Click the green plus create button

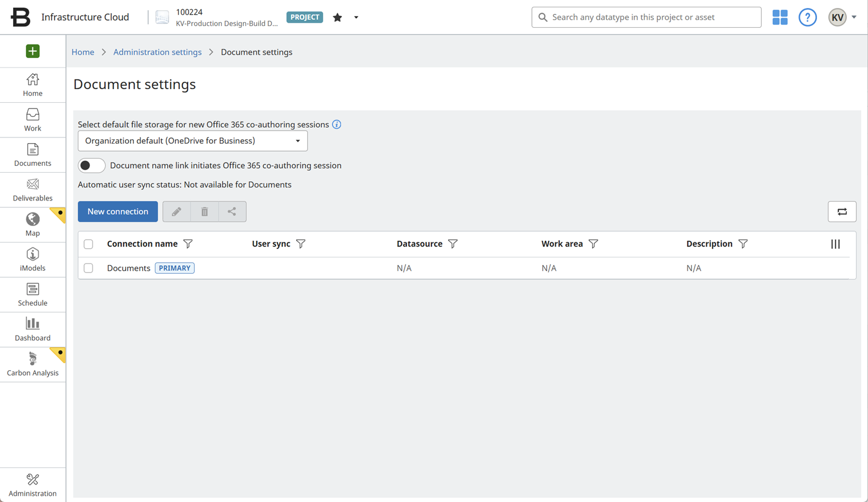(33, 51)
